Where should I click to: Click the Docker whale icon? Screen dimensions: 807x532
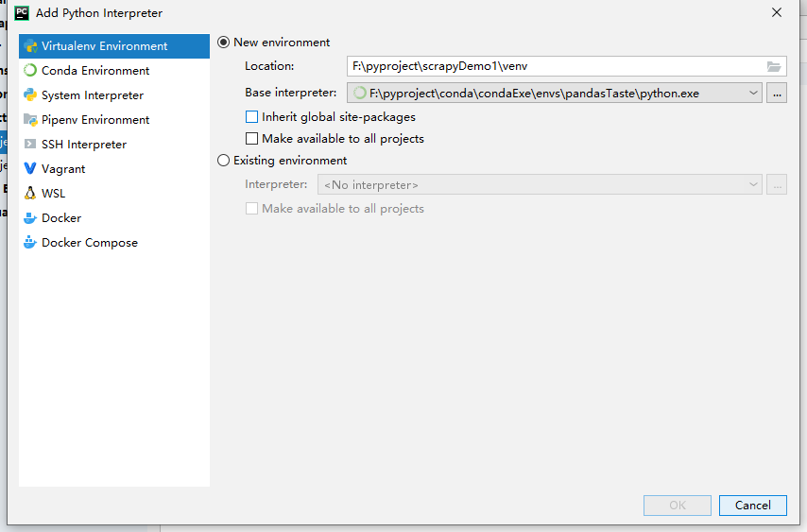(30, 218)
